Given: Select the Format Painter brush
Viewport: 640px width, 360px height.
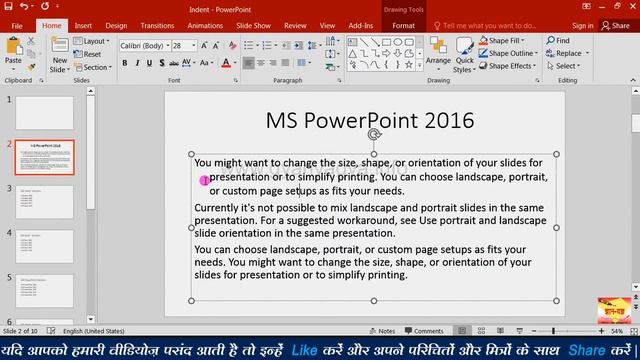Looking at the screenshot, I should [x=31, y=67].
